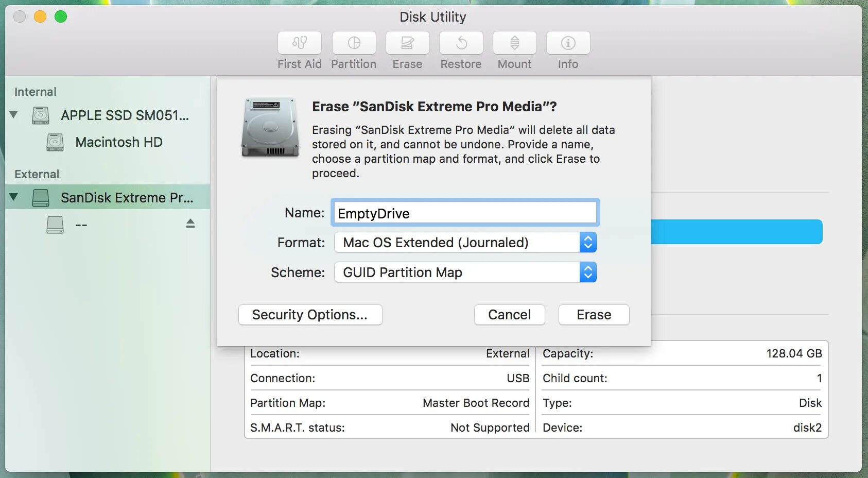Select Macintosh HD in sidebar
The image size is (868, 478).
coord(108,142)
